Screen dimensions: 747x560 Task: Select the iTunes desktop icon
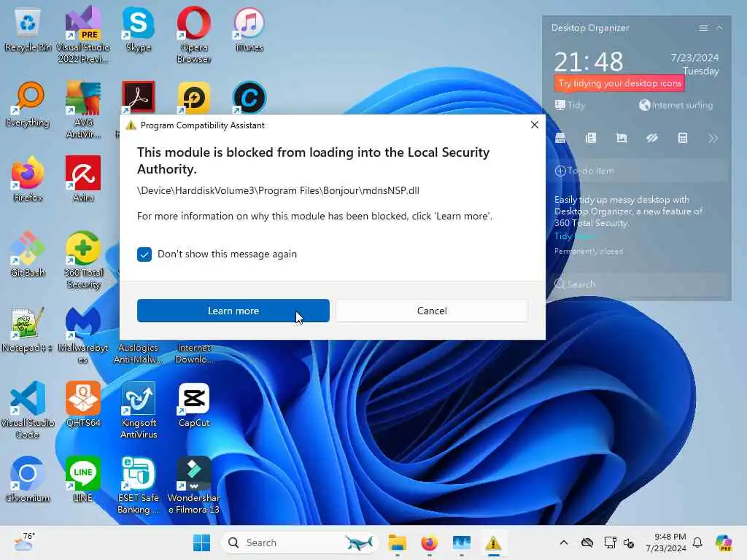coord(249,31)
